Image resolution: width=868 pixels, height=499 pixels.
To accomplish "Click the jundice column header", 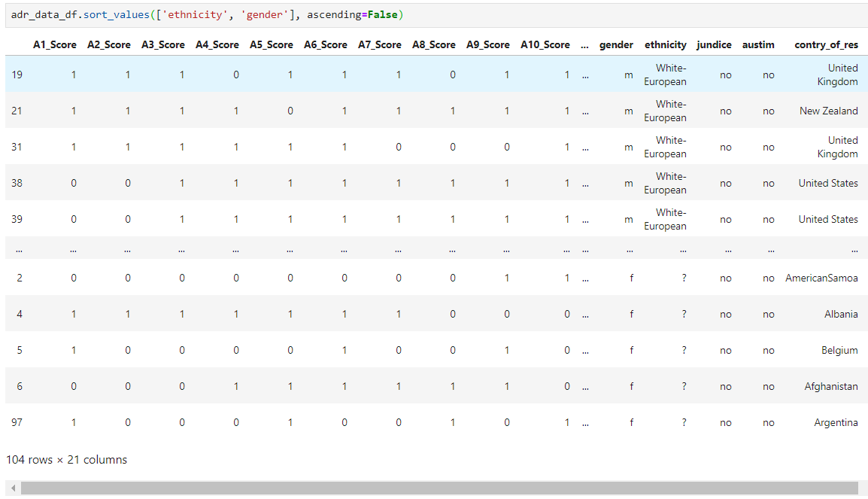I will click(714, 45).
